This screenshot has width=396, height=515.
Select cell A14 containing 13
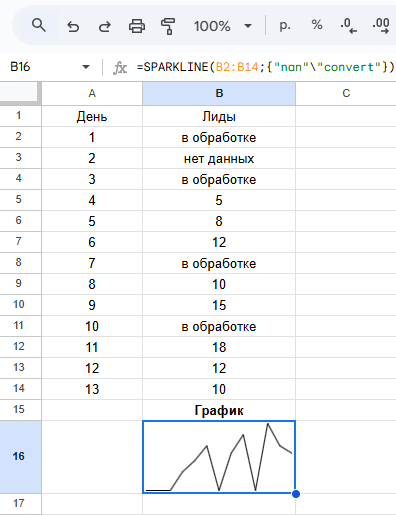pos(92,389)
